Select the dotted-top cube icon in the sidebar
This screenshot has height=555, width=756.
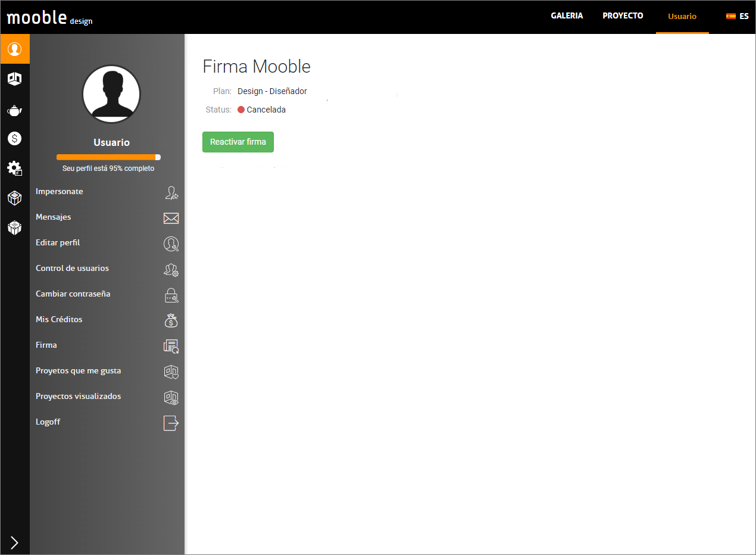click(x=15, y=227)
